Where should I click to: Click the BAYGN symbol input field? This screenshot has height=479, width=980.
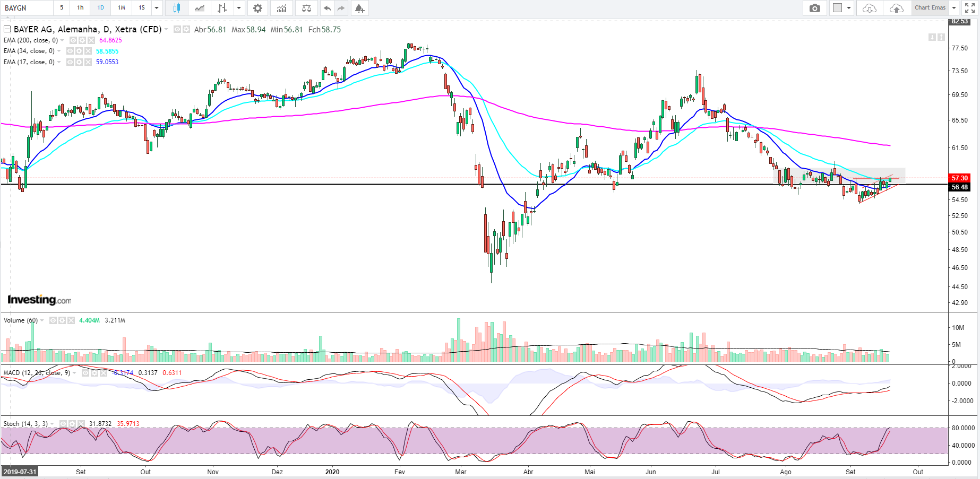(x=27, y=8)
